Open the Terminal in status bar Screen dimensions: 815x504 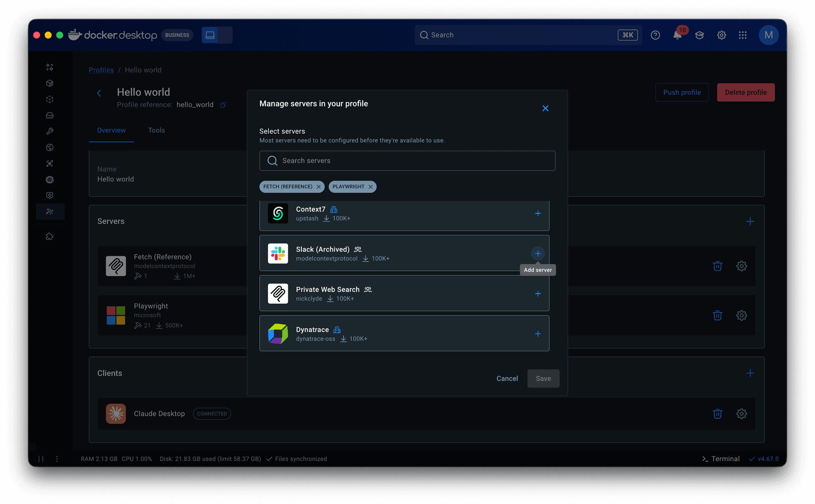(x=721, y=459)
